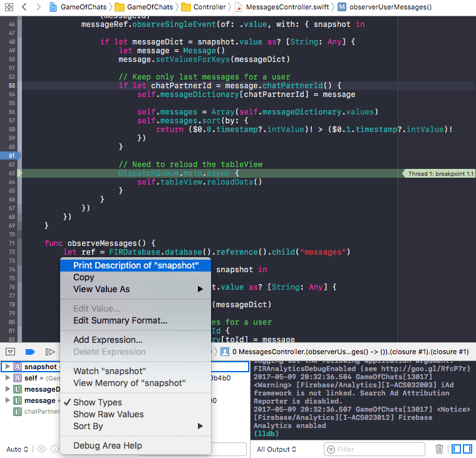Image resolution: width=476 pixels, height=458 pixels.
Task: Open the All Output console dropdown
Action: (x=276, y=449)
